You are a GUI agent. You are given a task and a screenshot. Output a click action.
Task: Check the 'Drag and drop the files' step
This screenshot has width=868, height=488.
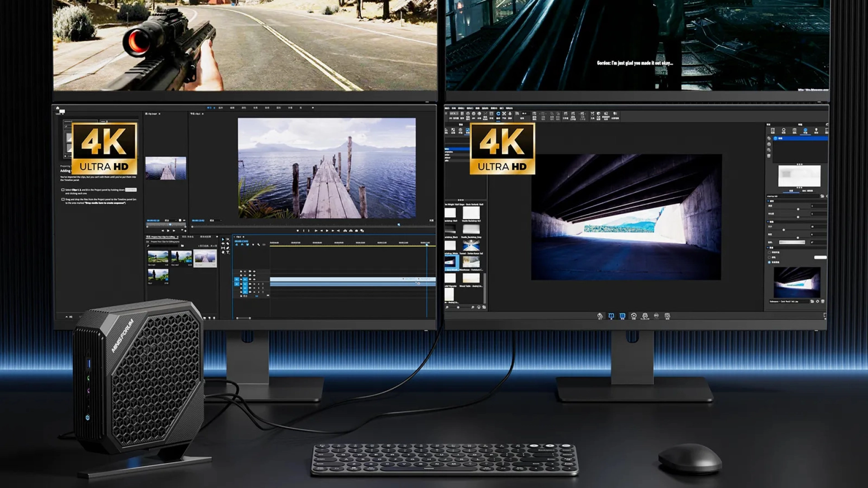[x=63, y=199]
